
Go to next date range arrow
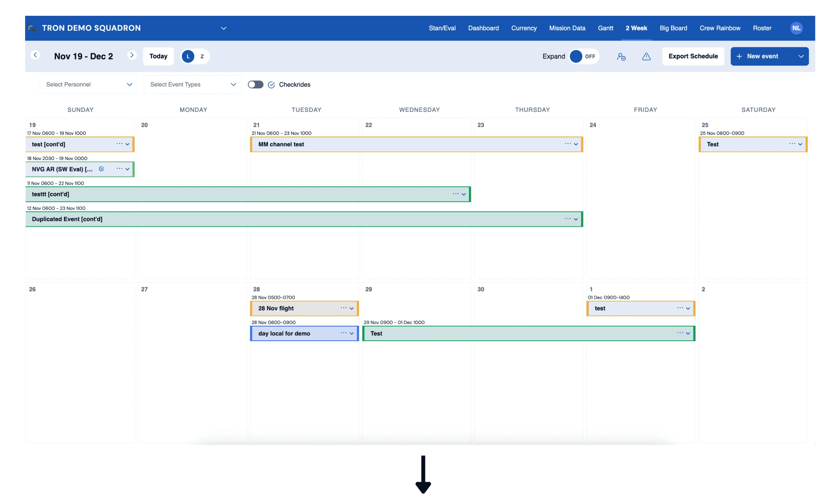(132, 56)
